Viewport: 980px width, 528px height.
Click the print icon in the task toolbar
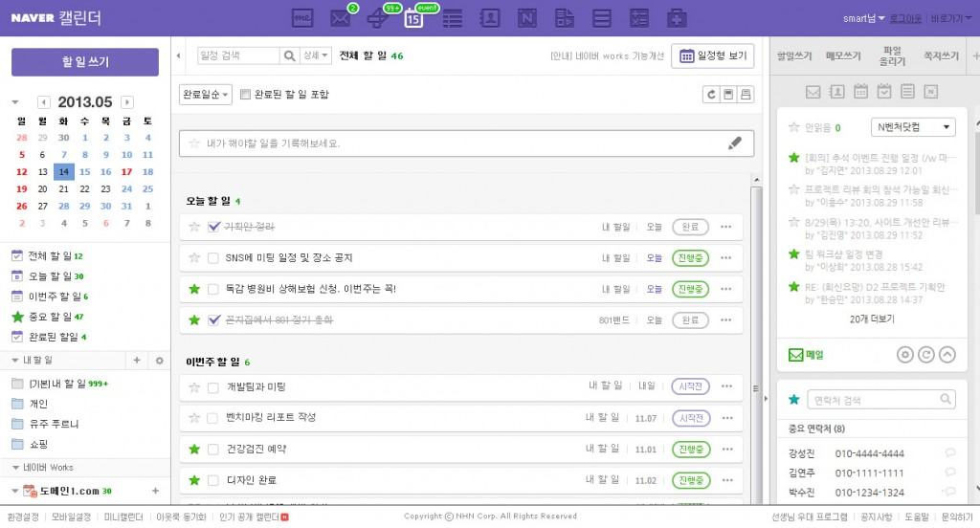pyautogui.click(x=746, y=94)
